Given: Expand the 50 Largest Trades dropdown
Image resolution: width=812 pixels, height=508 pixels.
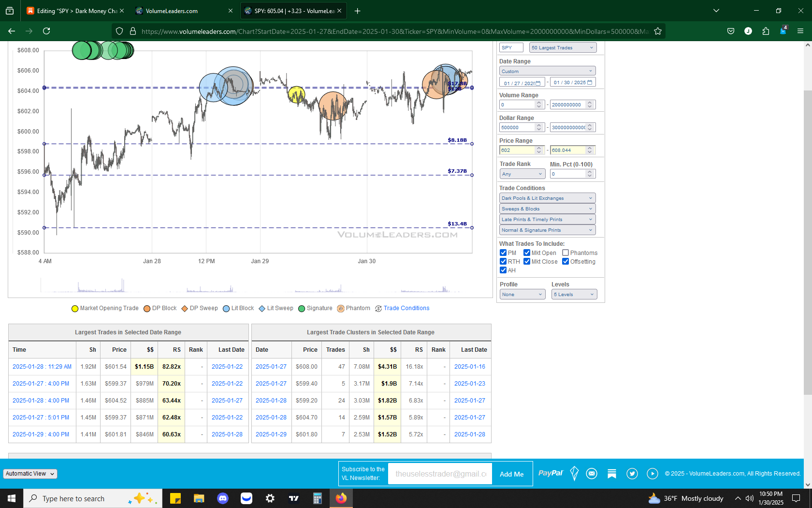Looking at the screenshot, I should click(563, 47).
